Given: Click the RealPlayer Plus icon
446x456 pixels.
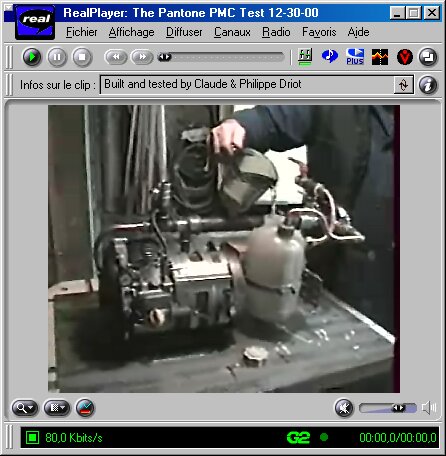Looking at the screenshot, I should [355, 56].
